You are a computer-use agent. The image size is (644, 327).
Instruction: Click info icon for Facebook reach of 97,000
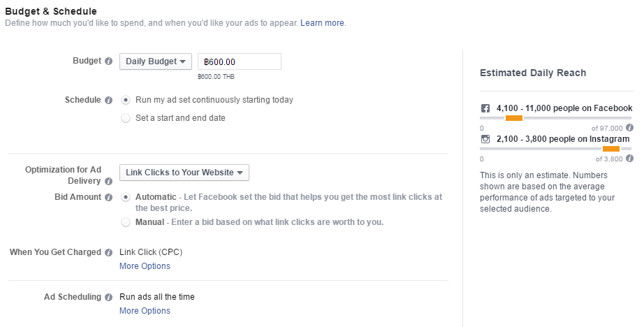(x=630, y=129)
